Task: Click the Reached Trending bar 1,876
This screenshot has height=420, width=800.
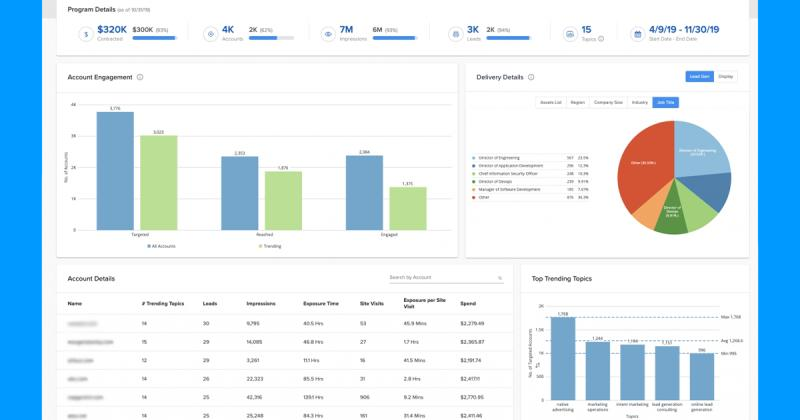Action: tap(283, 201)
